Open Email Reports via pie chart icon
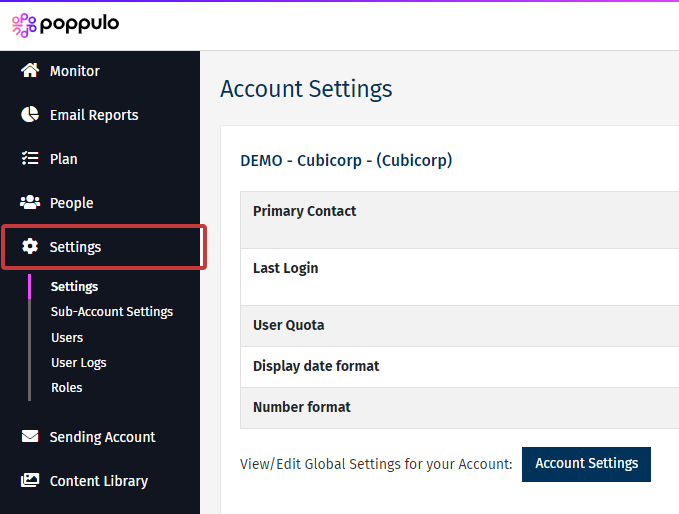Image resolution: width=679 pixels, height=514 pixels. (x=30, y=115)
